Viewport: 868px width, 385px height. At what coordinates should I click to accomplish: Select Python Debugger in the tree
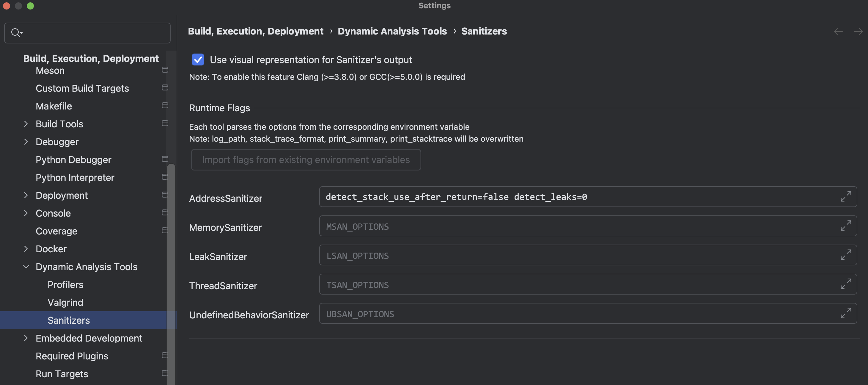(x=73, y=160)
